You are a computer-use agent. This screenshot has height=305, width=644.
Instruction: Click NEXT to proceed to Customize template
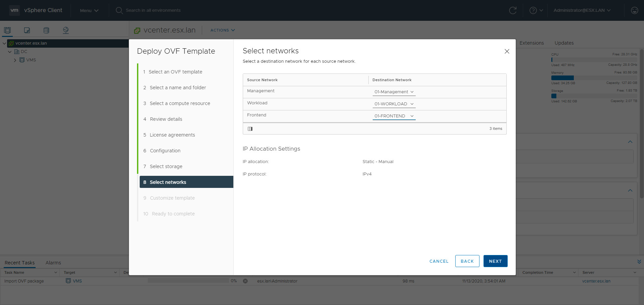click(495, 261)
